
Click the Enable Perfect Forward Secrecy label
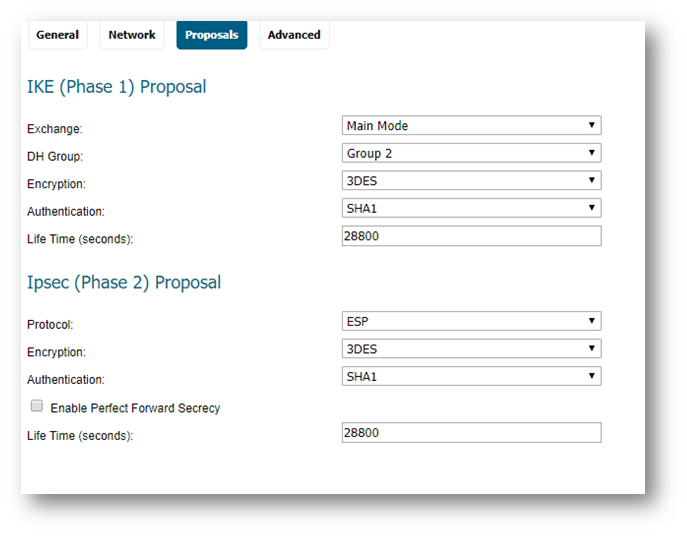pyautogui.click(x=135, y=408)
